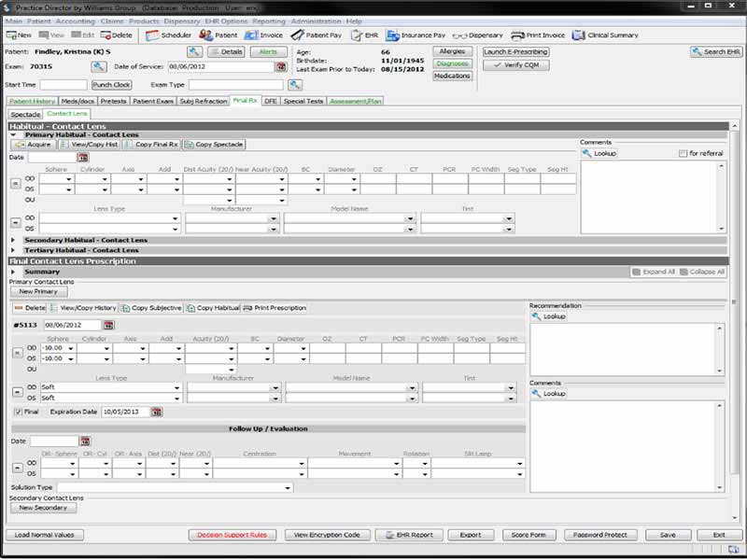Click the Print Invoice printer icon

tap(517, 35)
